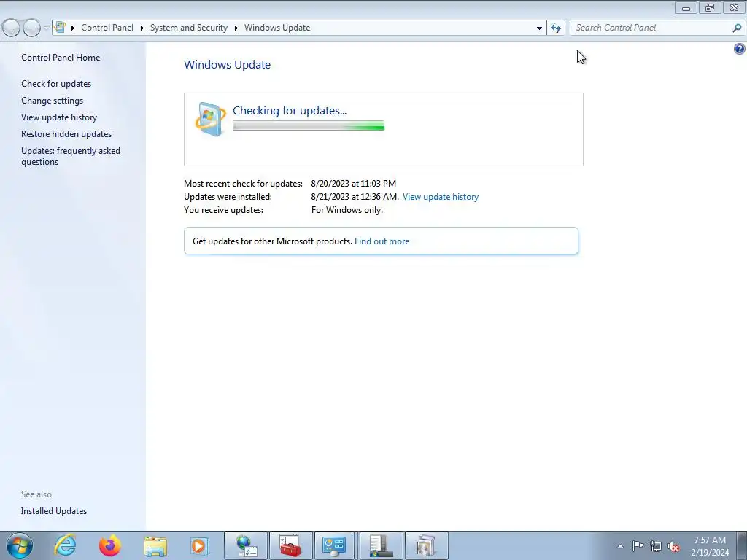Click the Most recent check for updates label
The image size is (747, 560).
[x=243, y=183]
